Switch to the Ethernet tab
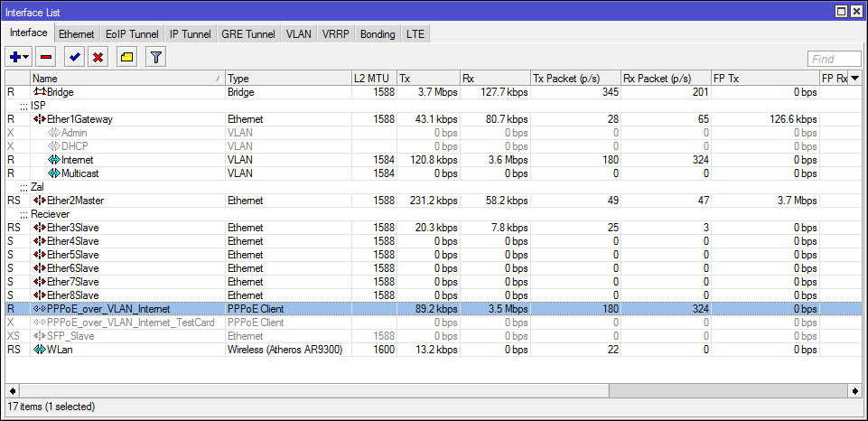The width and height of the screenshot is (868, 421). pyautogui.click(x=76, y=34)
